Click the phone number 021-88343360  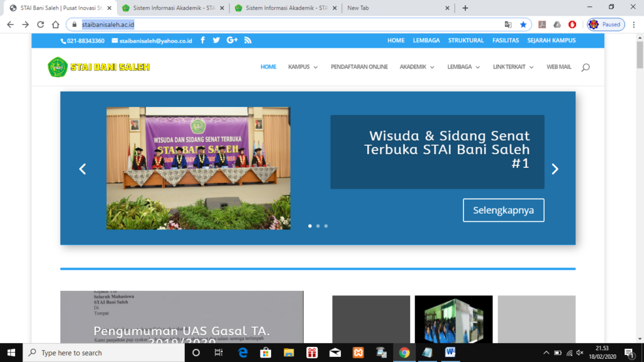pos(82,41)
